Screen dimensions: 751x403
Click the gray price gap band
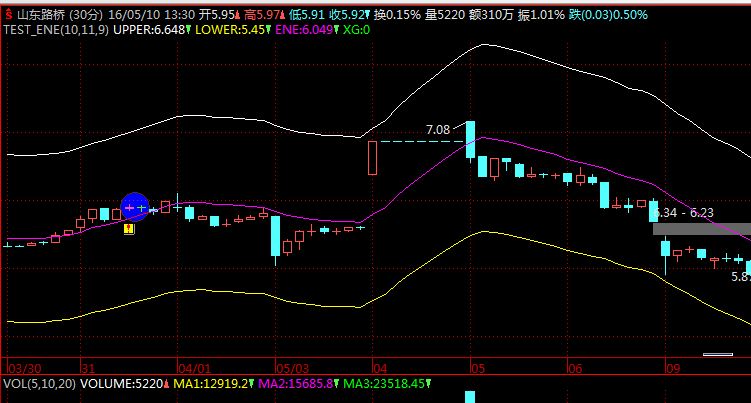[701, 229]
